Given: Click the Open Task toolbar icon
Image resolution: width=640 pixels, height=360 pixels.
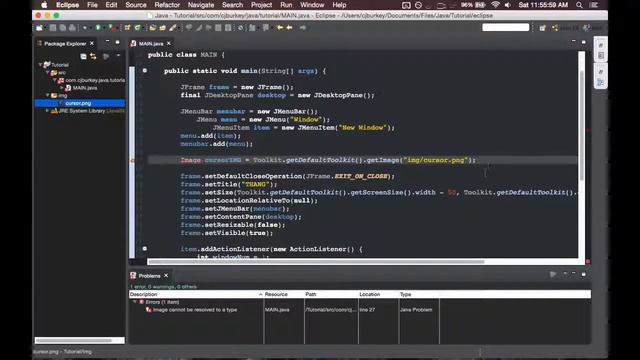Looking at the screenshot, I should [162, 28].
